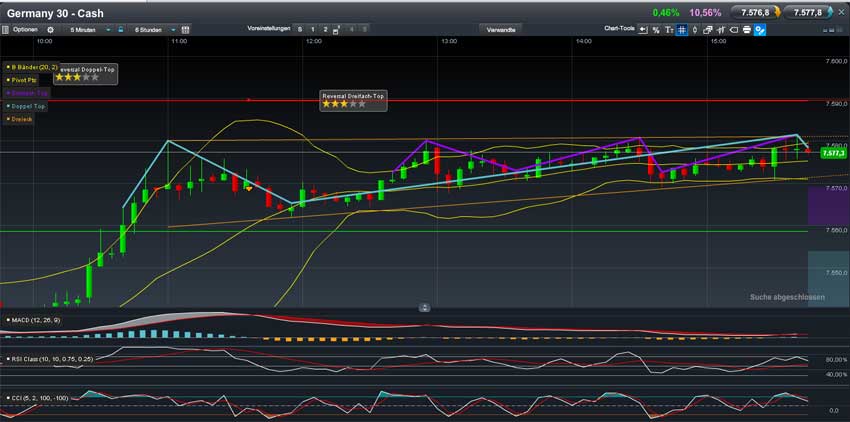
Task: Select the candlestick chart type tool
Action: tap(695, 30)
